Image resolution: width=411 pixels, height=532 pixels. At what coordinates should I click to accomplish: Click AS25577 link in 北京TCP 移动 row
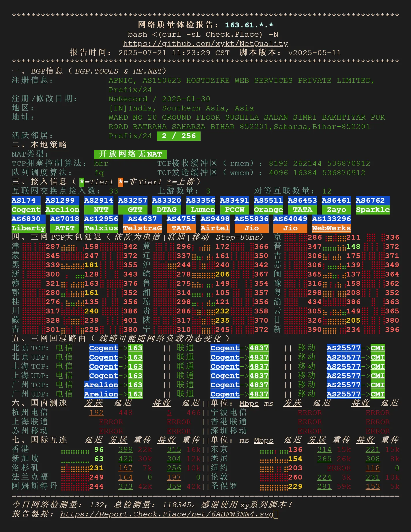[x=343, y=348]
